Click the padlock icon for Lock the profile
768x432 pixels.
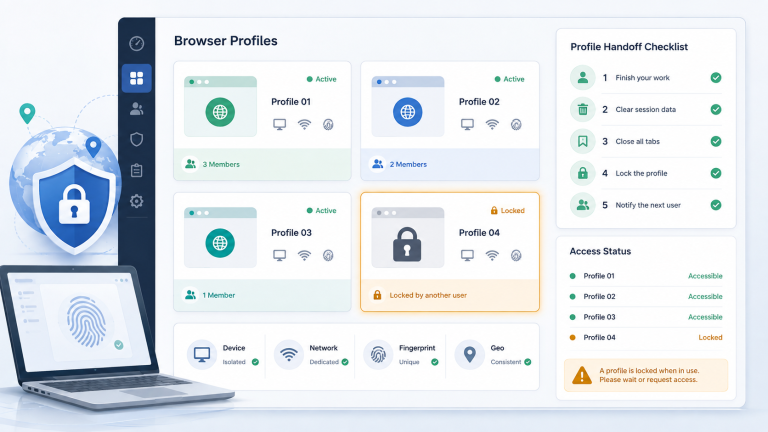[582, 173]
